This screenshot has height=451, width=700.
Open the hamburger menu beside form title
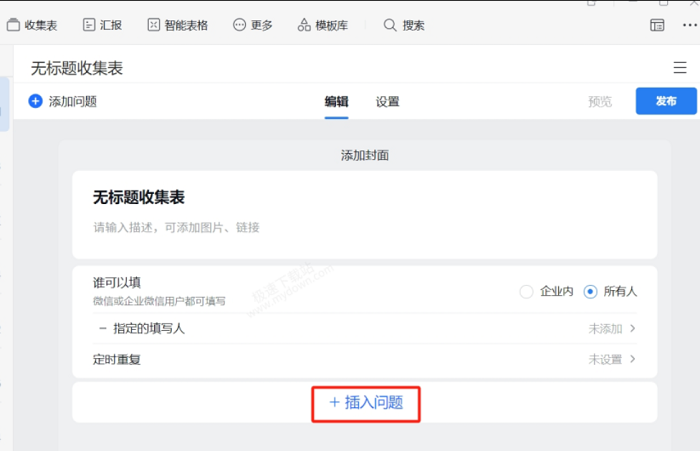coord(680,68)
